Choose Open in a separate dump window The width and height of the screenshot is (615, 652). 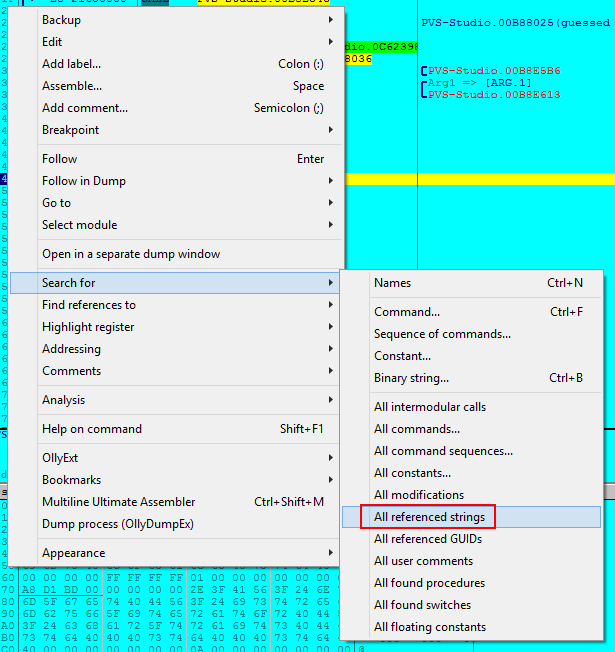coord(176,254)
